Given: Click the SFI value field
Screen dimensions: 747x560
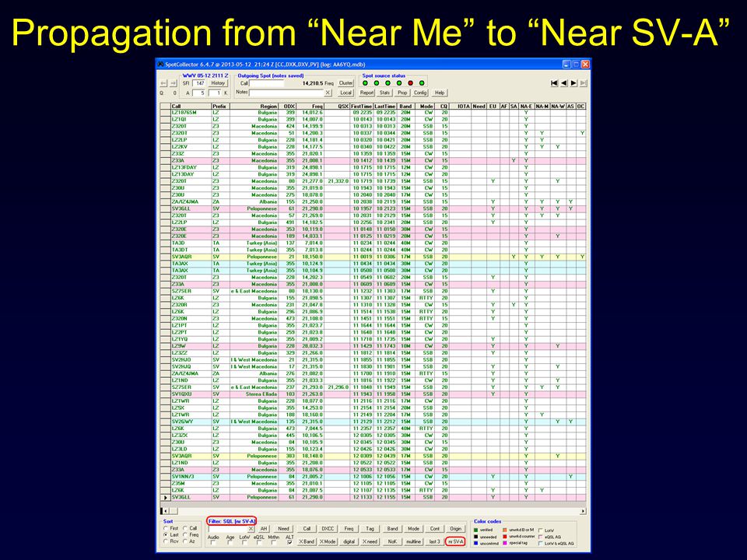Looking at the screenshot, I should point(199,83).
